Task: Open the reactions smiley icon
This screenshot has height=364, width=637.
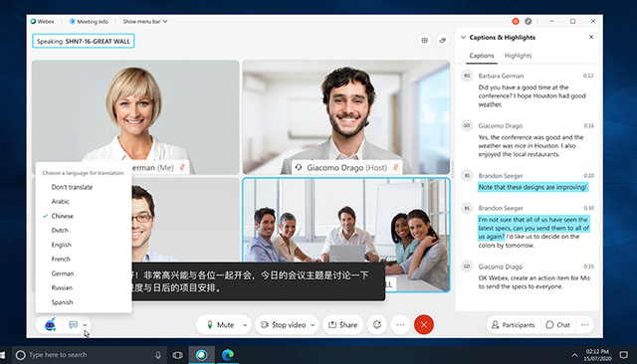Action: 377,324
